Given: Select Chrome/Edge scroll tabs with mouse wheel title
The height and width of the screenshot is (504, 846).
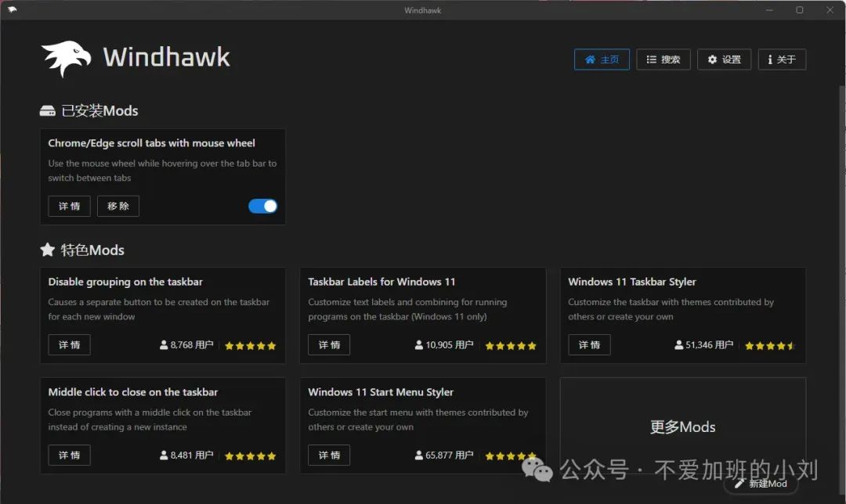Looking at the screenshot, I should pos(152,143).
